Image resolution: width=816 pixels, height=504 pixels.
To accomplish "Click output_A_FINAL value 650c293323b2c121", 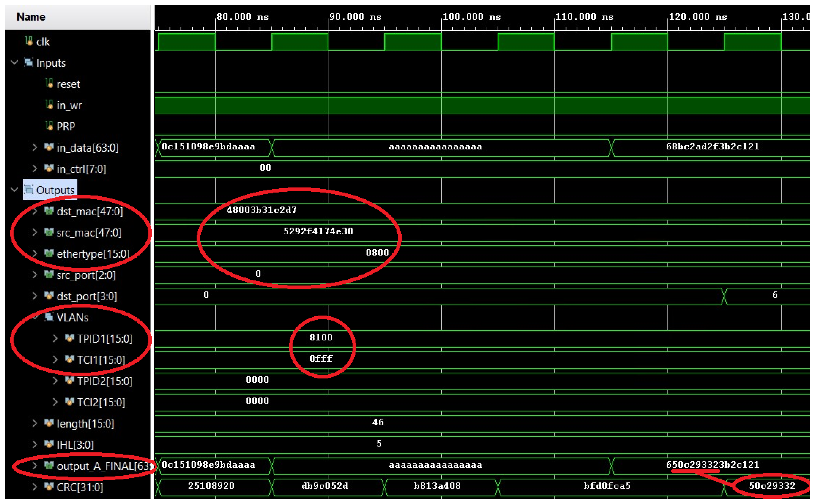I will (712, 465).
